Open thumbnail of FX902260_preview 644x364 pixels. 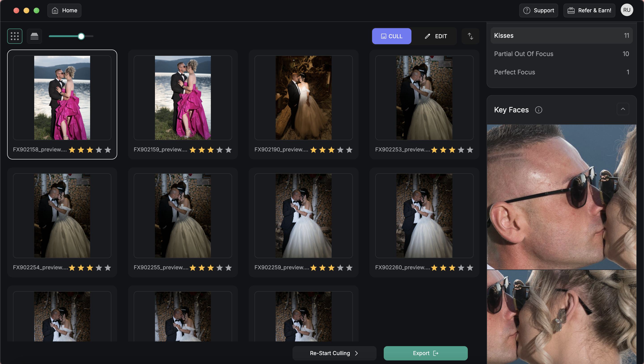424,216
